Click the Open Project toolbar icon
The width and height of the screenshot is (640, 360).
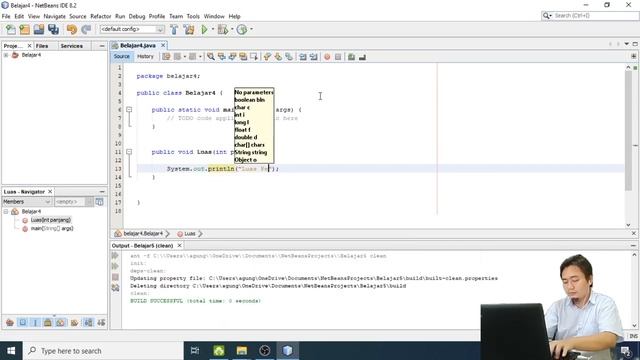pyautogui.click(x=39, y=29)
